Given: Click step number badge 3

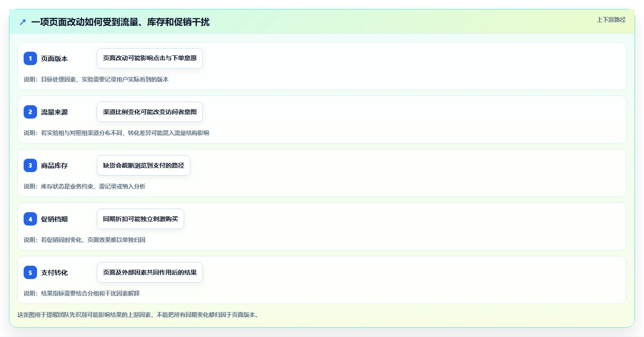Looking at the screenshot, I should [30, 165].
